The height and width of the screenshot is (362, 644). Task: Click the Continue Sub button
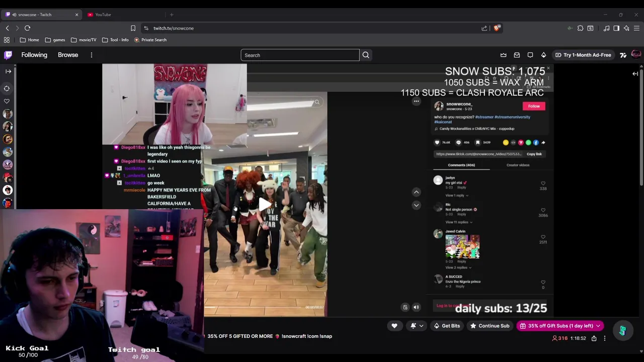(490, 326)
